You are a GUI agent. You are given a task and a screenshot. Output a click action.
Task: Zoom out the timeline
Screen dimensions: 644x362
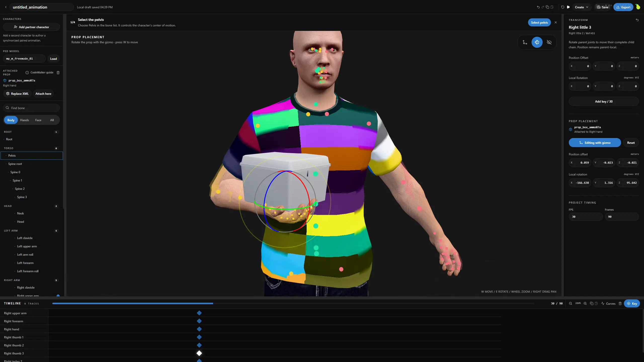tap(571, 303)
